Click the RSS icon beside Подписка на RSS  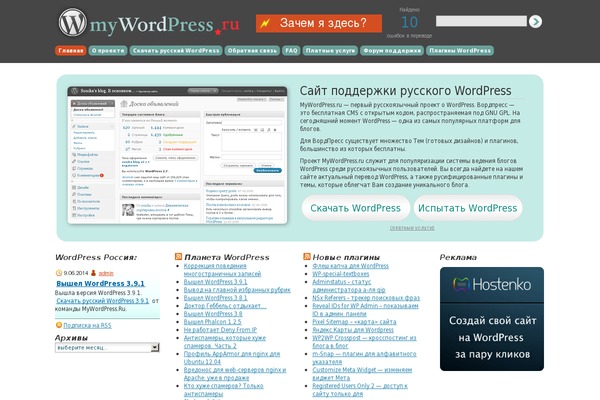pos(59,325)
